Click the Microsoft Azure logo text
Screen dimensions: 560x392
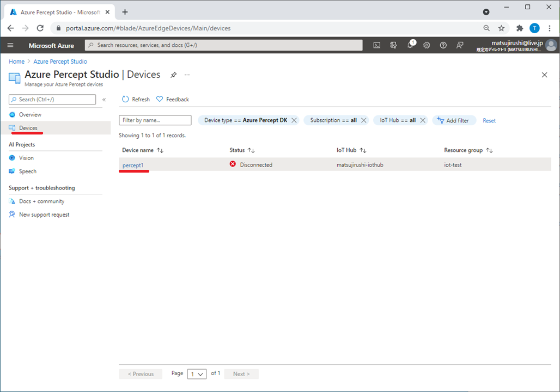51,45
